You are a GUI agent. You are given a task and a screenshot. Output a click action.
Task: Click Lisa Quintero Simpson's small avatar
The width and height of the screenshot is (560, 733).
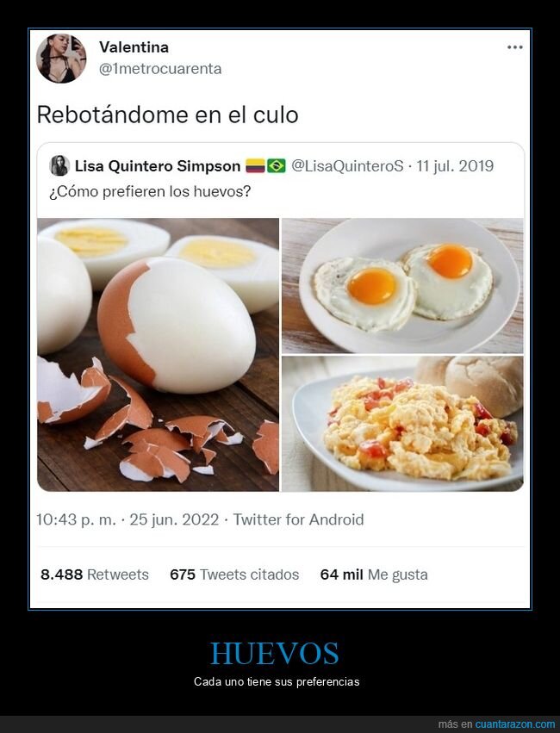point(59,165)
